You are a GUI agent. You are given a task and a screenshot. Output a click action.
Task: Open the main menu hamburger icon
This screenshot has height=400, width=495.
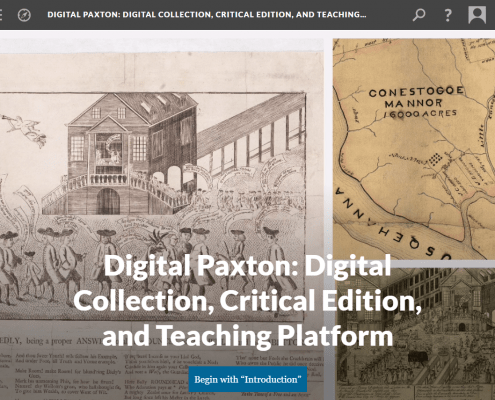pos(1,15)
